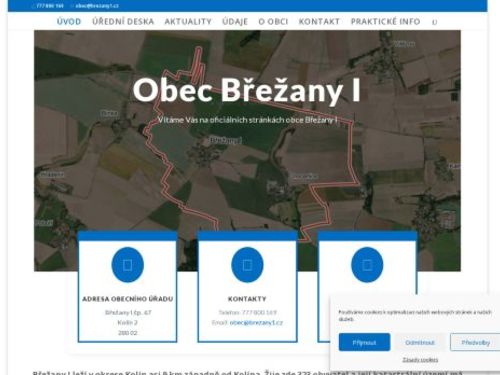Go to the KONTAKT page

[x=319, y=22]
